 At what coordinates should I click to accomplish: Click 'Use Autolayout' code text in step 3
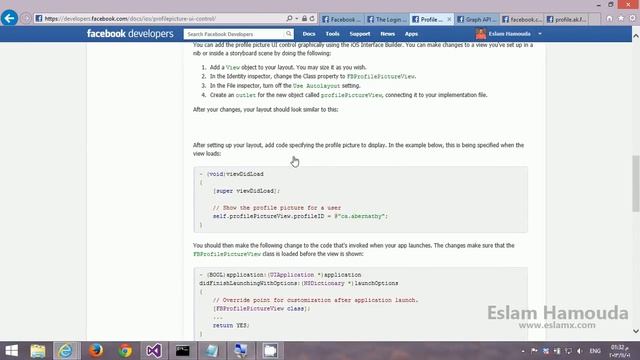click(x=316, y=86)
